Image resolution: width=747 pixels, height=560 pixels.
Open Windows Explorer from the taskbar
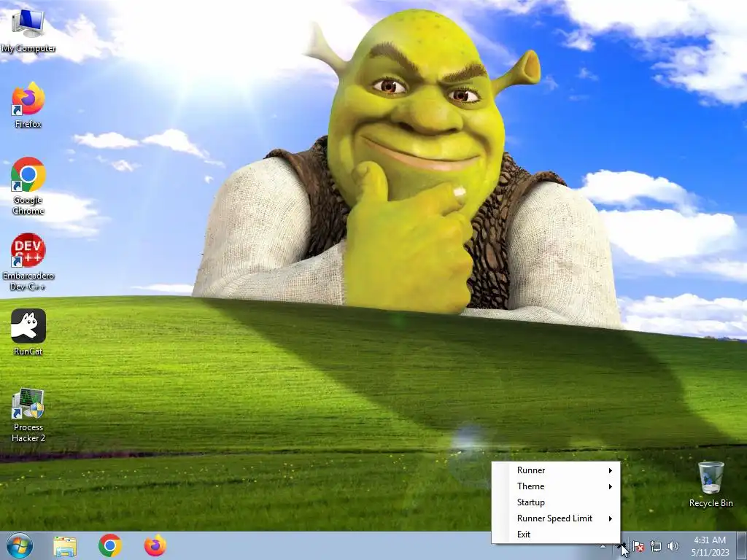click(65, 546)
